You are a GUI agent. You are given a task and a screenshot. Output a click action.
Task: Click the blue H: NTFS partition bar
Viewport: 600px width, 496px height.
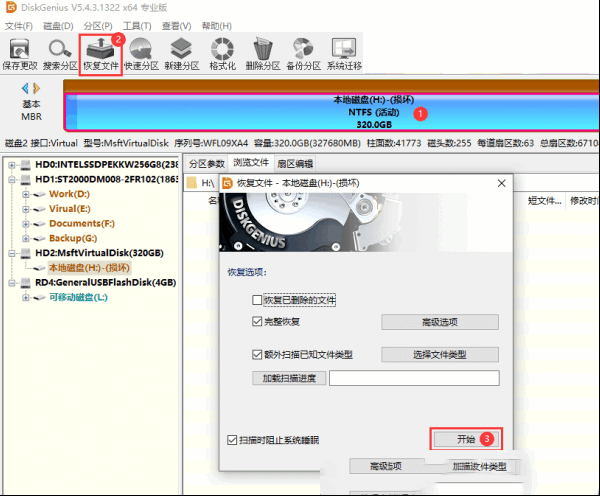pos(332,113)
